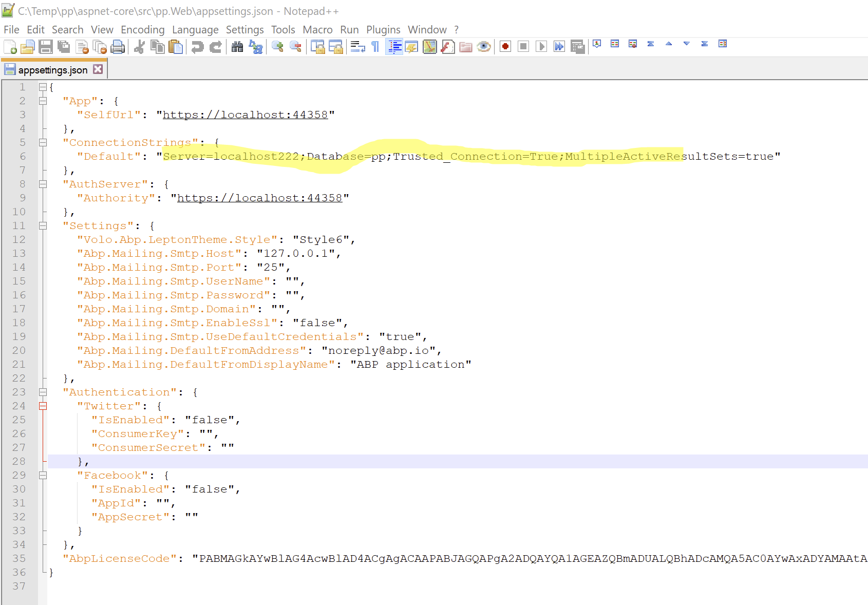The image size is (868, 605).
Task: Toggle Word Wrap in the toolbar
Action: tap(357, 47)
